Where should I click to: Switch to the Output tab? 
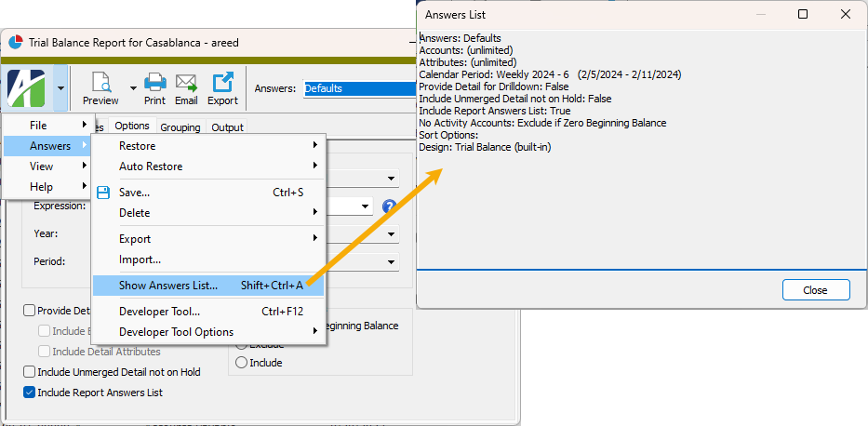coord(228,127)
